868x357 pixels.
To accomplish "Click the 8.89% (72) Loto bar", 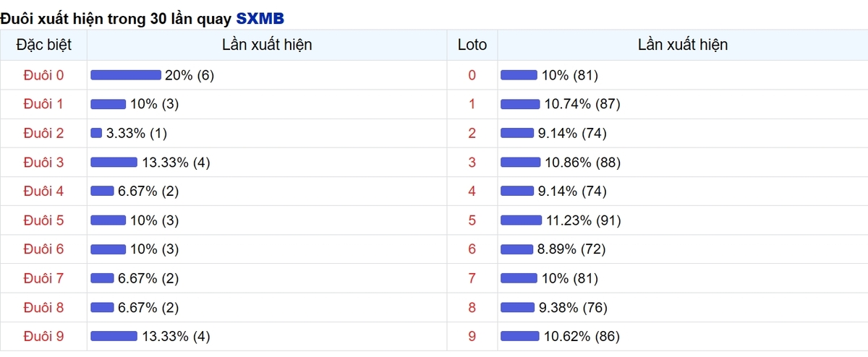I will coord(516,249).
